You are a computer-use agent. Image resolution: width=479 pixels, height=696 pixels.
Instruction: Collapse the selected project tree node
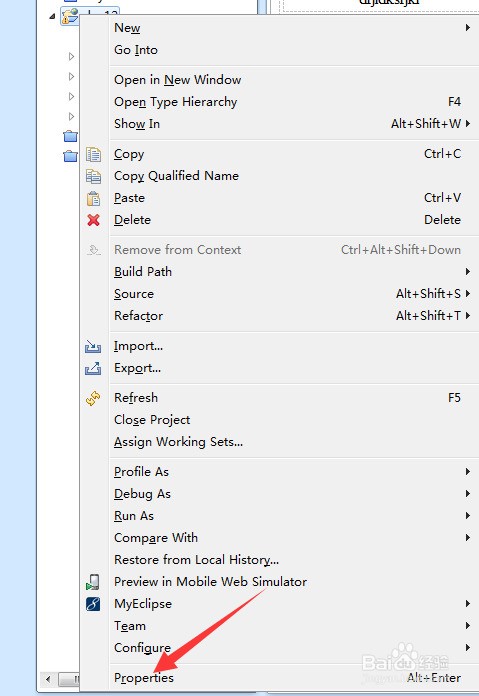click(x=52, y=16)
